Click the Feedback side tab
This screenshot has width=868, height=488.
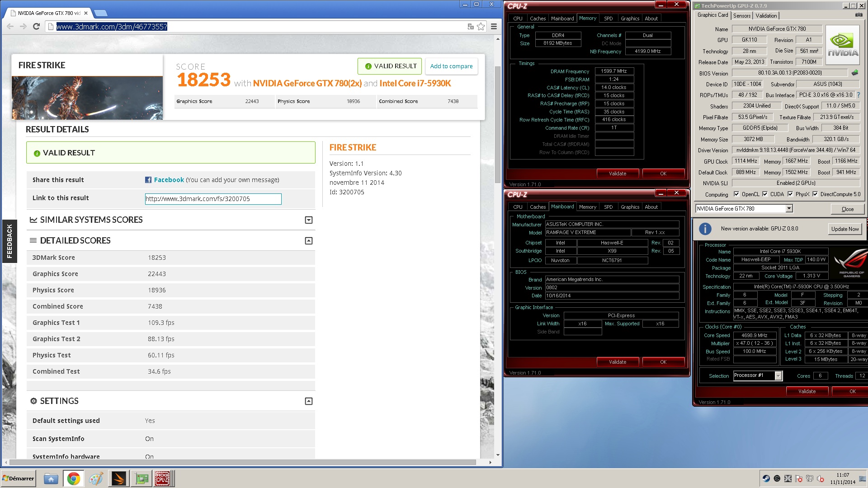tap(9, 241)
